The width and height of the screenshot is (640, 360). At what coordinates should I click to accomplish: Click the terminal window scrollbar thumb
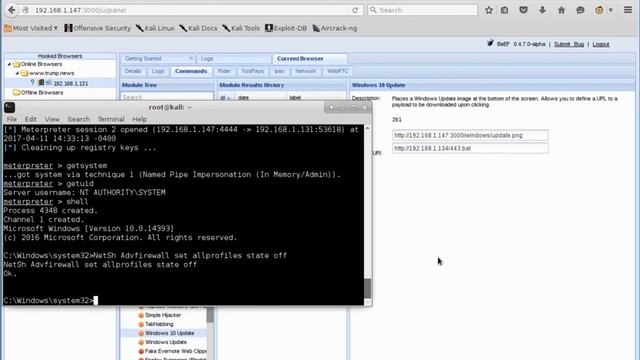click(367, 289)
